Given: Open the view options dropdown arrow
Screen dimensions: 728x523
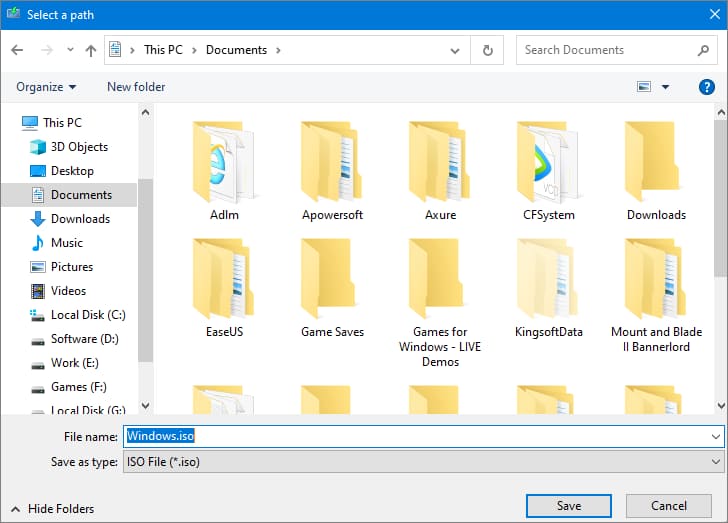Looking at the screenshot, I should click(666, 87).
